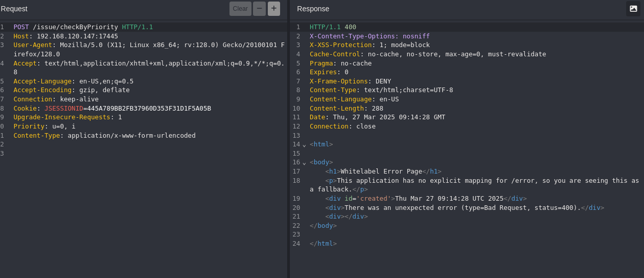Click the Expires: 0 header
Viewport: 644px width, 278px height.
tap(329, 72)
